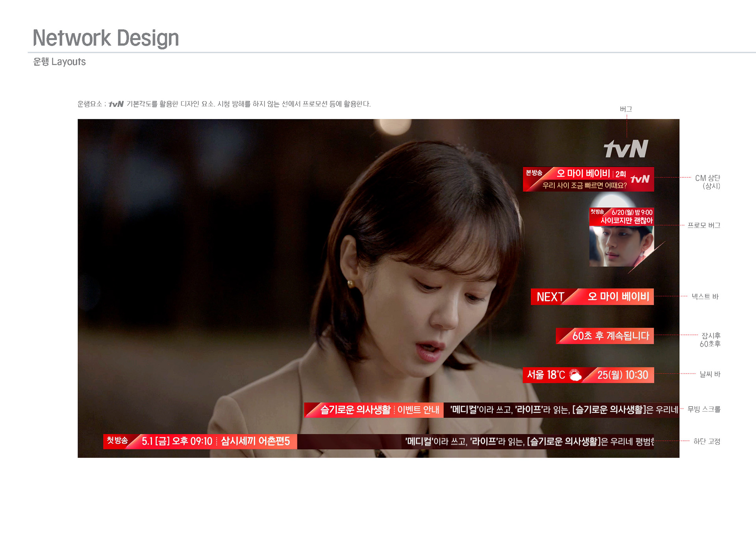This screenshot has width=756, height=535.
Task: Click the '서울 18°C' weather text
Action: (546, 375)
